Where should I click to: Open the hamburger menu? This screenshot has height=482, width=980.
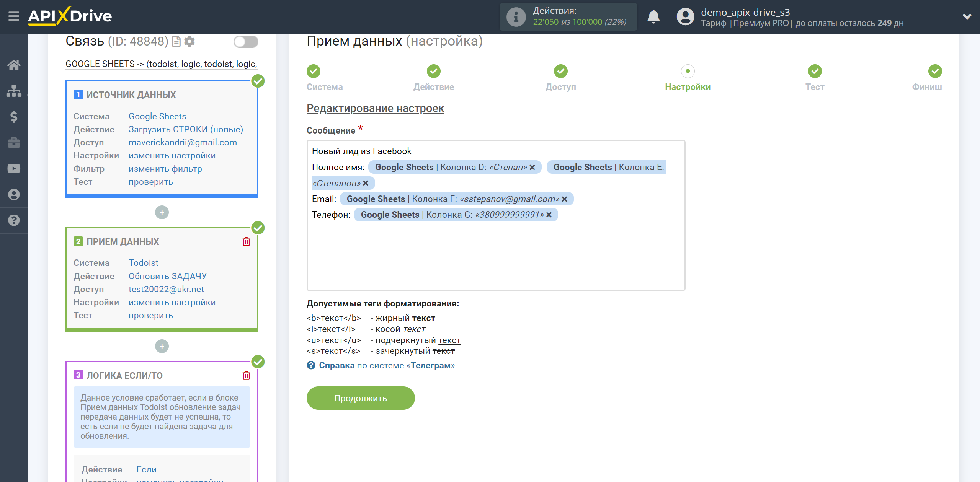point(14,16)
